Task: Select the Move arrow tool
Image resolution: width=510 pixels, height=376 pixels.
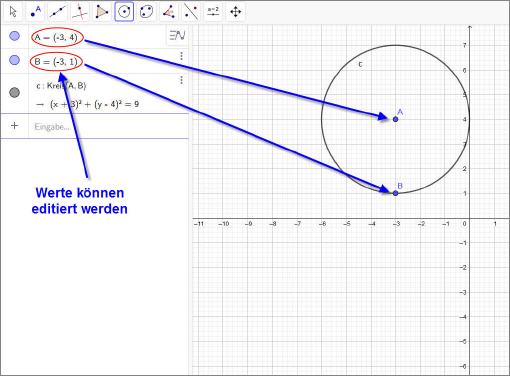Action: pyautogui.click(x=13, y=12)
